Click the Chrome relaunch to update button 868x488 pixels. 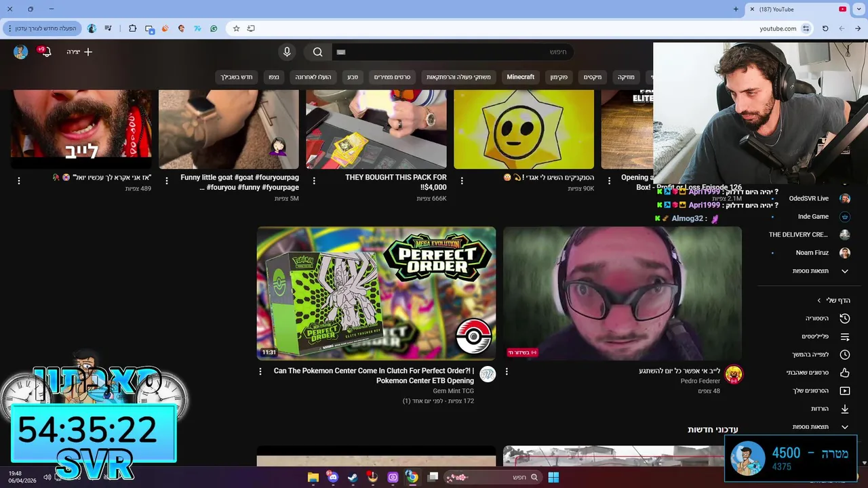pyautogui.click(x=42, y=28)
